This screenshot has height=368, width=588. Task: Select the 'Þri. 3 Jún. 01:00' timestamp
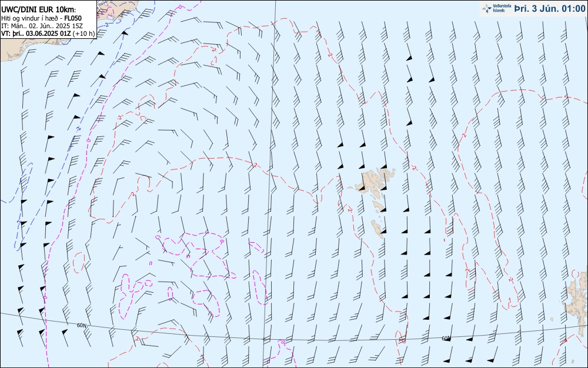tap(550, 9)
